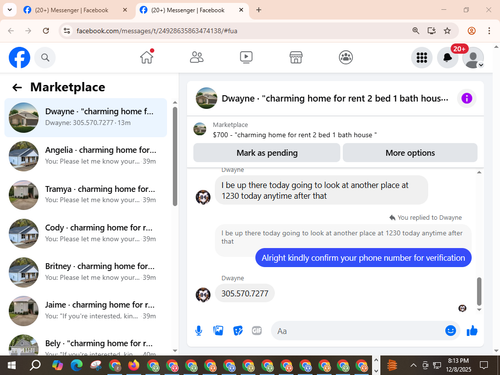Click the site information icon in address bar
Image resolution: width=500 pixels, height=375 pixels.
coord(67,31)
